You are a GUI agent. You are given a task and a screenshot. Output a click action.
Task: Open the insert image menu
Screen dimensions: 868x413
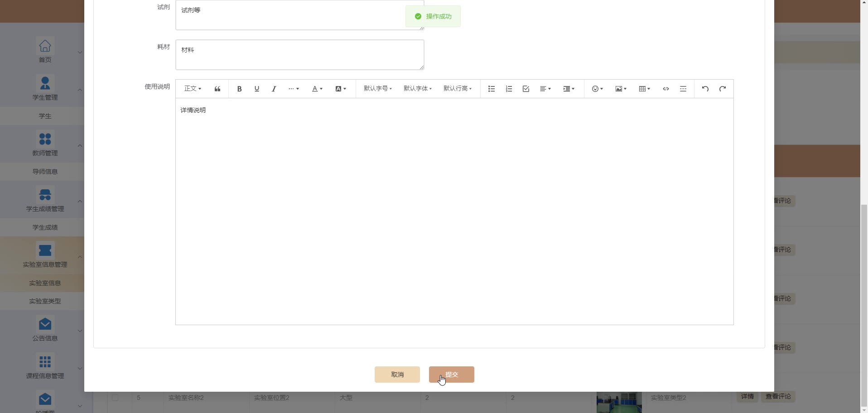click(621, 89)
